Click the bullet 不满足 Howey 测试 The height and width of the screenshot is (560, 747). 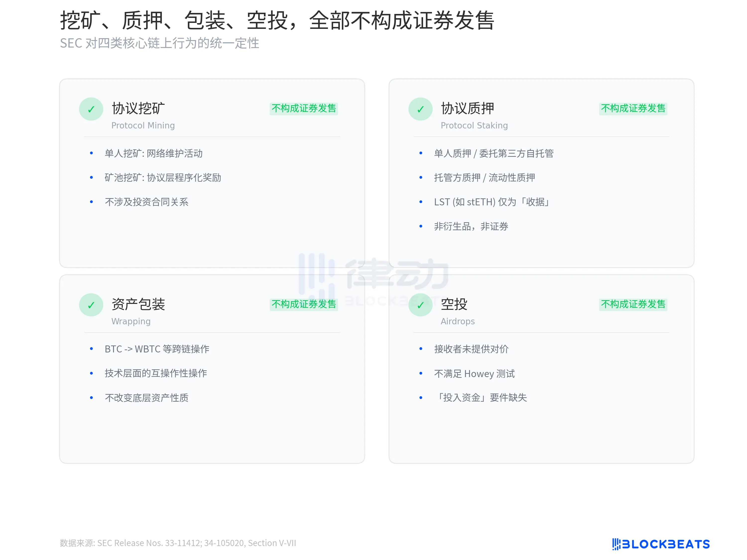pyautogui.click(x=474, y=374)
